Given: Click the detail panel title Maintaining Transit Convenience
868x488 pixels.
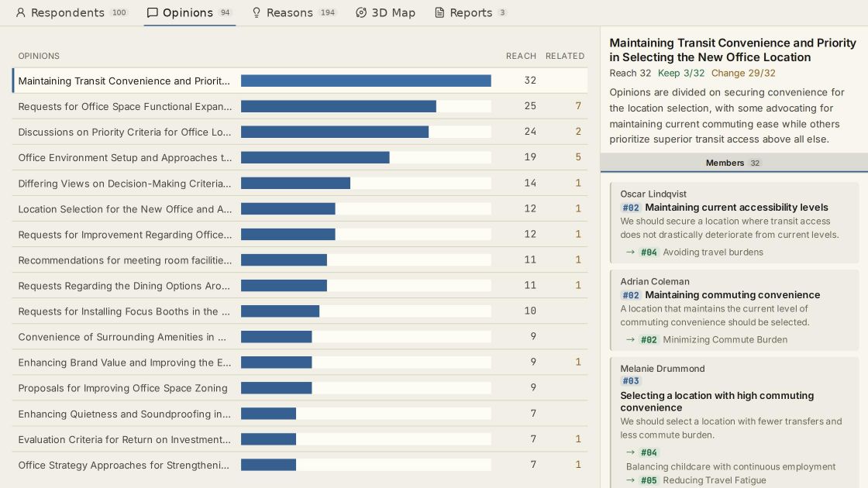Looking at the screenshot, I should click(733, 50).
